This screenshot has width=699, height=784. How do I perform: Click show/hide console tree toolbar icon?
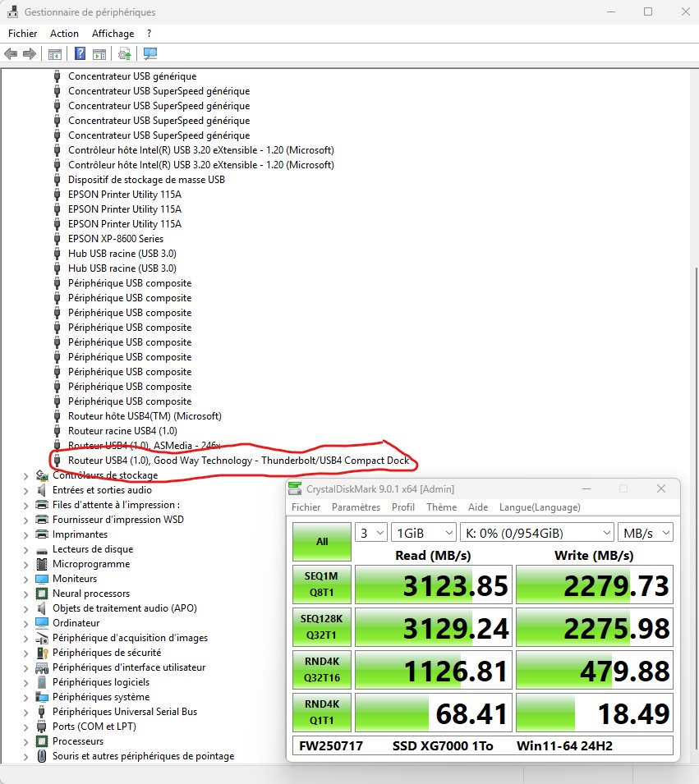[x=54, y=54]
